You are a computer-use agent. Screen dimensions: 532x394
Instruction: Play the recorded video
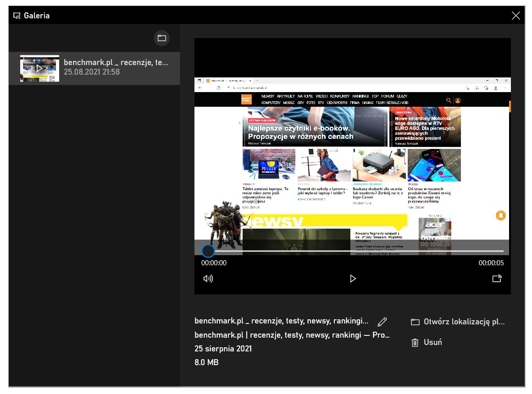point(353,279)
